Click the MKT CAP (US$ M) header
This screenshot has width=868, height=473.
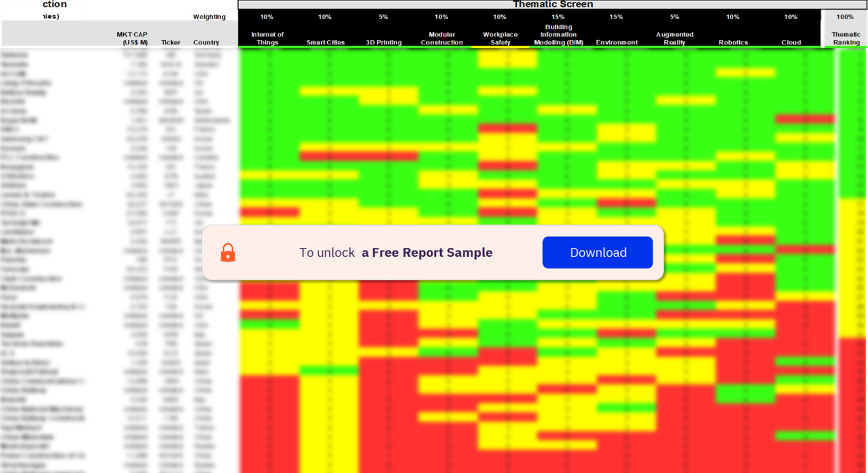point(132,38)
